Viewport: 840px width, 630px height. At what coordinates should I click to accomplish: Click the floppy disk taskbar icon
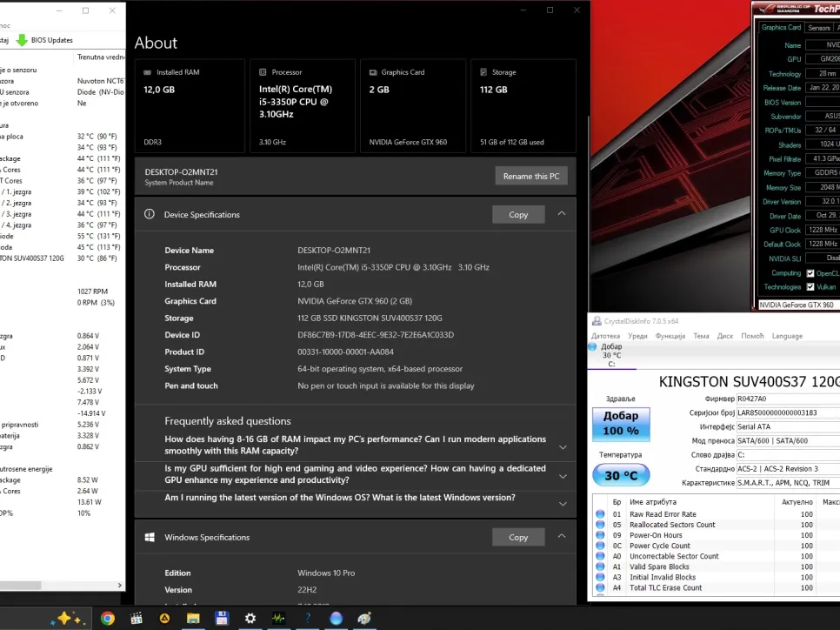222,619
